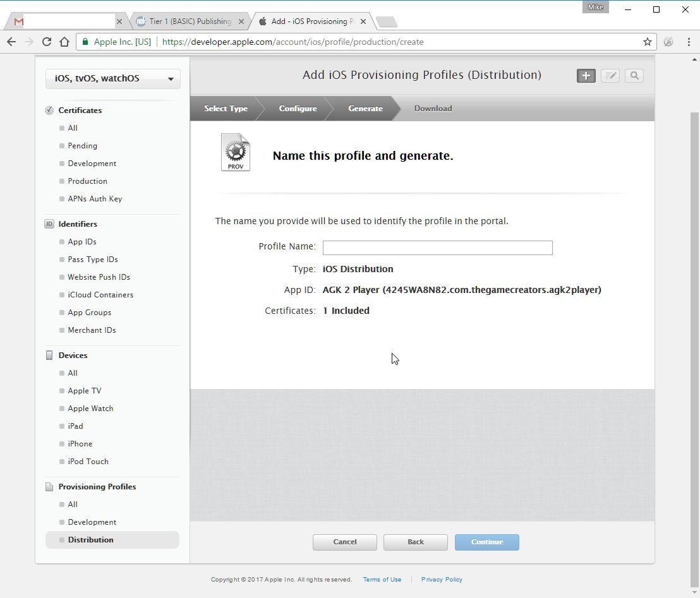Image resolution: width=700 pixels, height=598 pixels.
Task: Open Apple TV devices
Action: (85, 391)
